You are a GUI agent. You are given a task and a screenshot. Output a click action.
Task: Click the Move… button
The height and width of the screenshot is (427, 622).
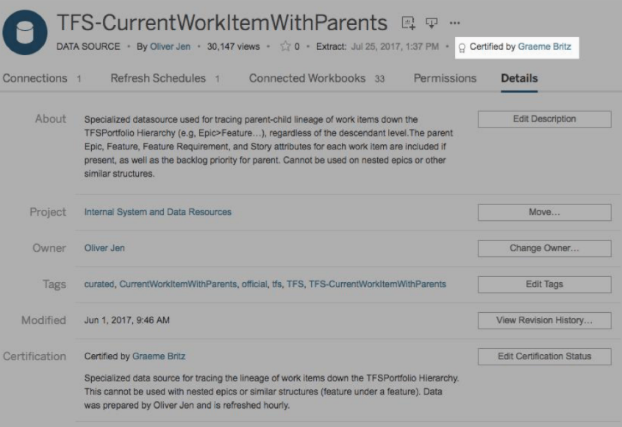(x=544, y=212)
